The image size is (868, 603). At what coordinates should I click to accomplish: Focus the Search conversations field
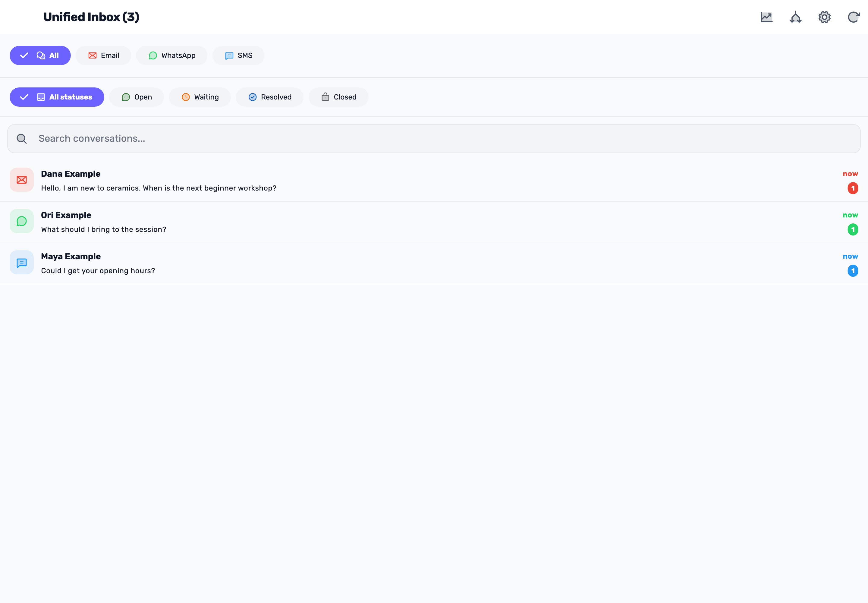tap(434, 139)
